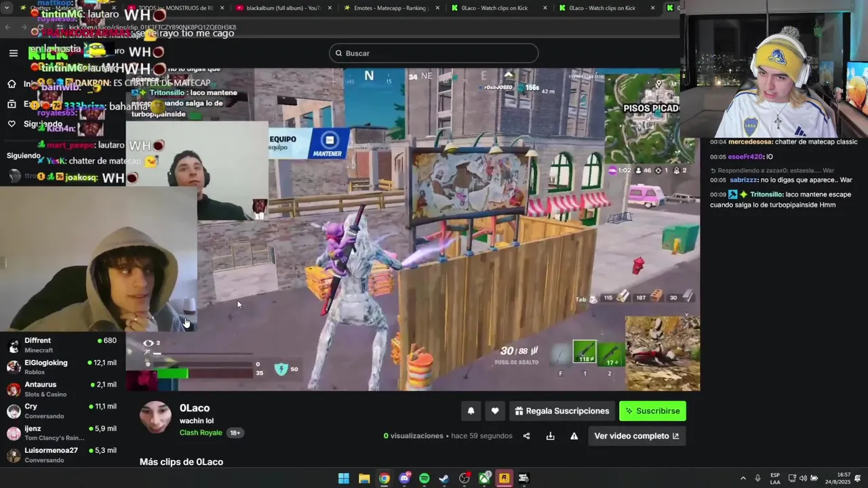Open Cry channel in sidebar

[x=63, y=411]
